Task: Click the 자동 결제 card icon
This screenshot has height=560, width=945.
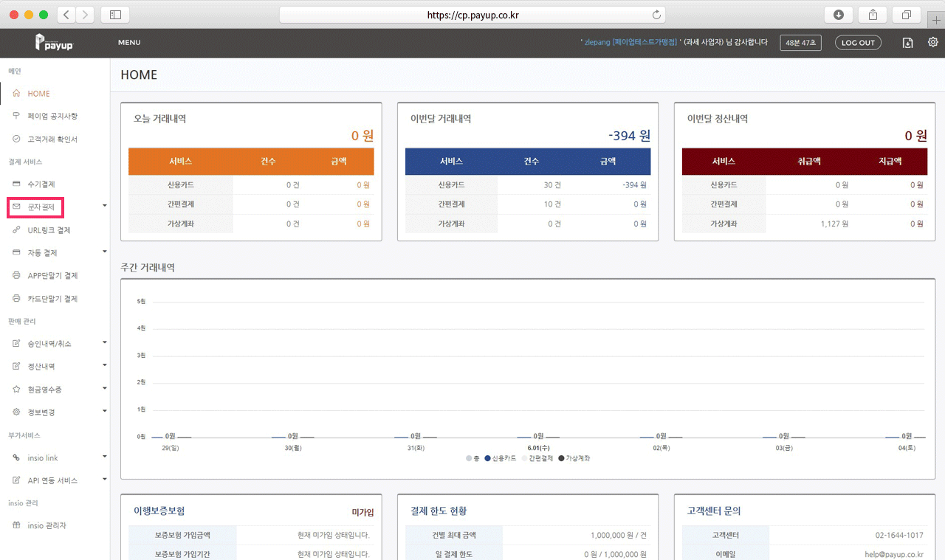Action: (x=16, y=252)
